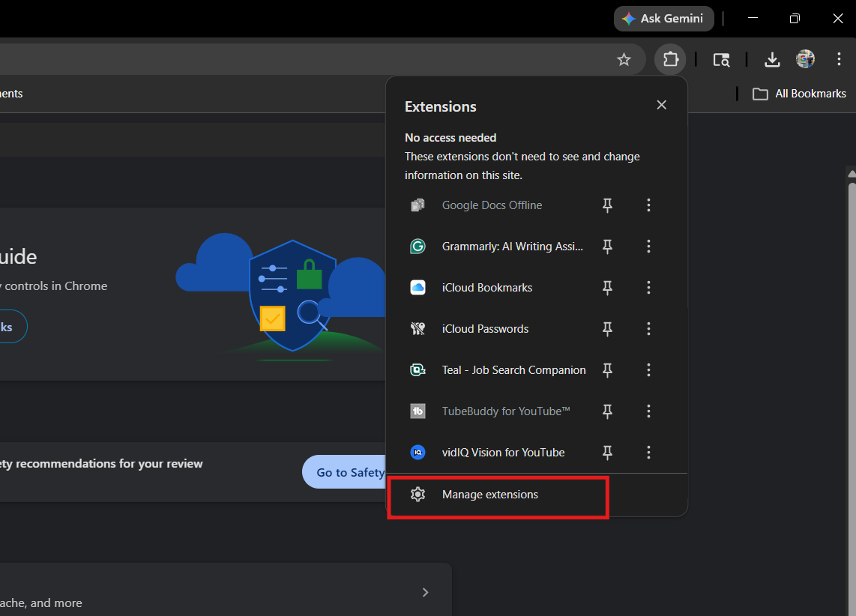This screenshot has height=616, width=856.
Task: Select iCloud Passwords extension entry
Action: pyautogui.click(x=485, y=329)
